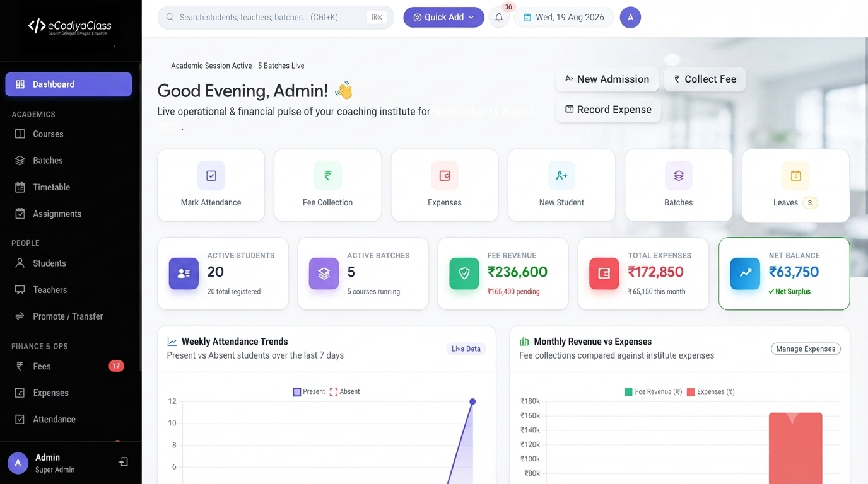Open Teachers under People
Screen dimensions: 868x484
tap(68, 290)
